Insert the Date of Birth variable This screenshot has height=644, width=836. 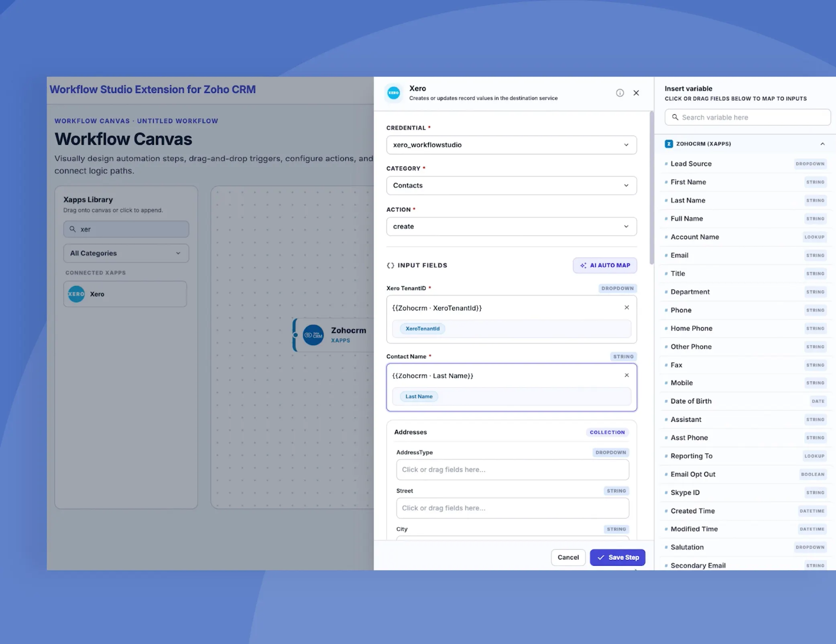(745, 401)
